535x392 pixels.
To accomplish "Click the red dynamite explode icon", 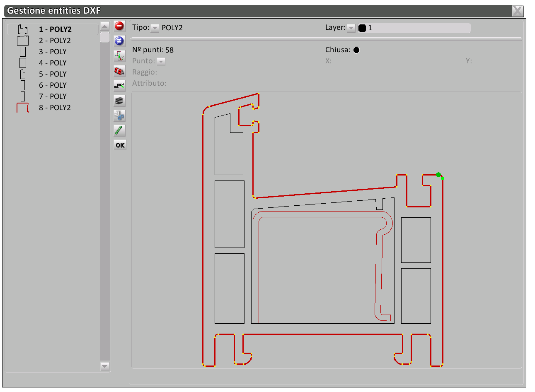I will (x=119, y=71).
